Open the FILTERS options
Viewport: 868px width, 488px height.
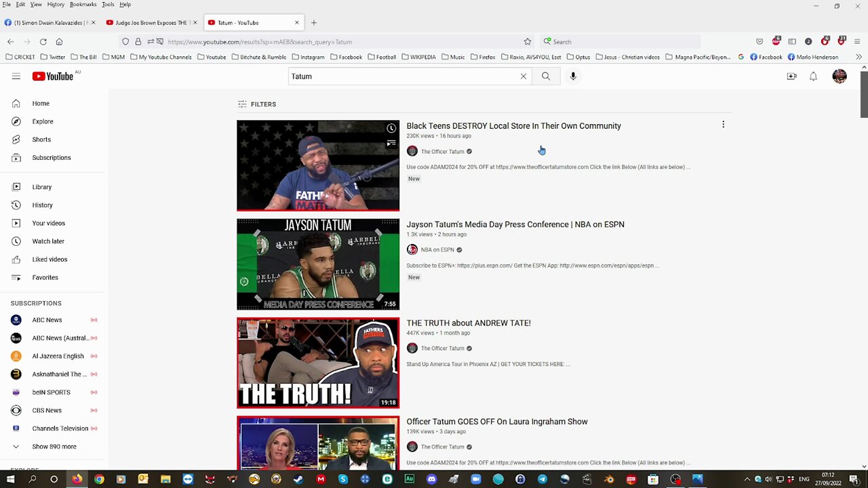coord(257,104)
